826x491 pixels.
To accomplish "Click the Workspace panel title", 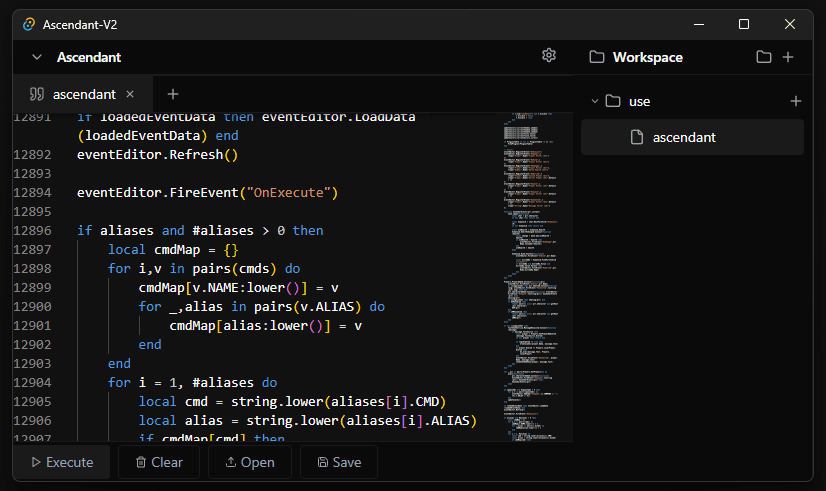I will pos(647,57).
